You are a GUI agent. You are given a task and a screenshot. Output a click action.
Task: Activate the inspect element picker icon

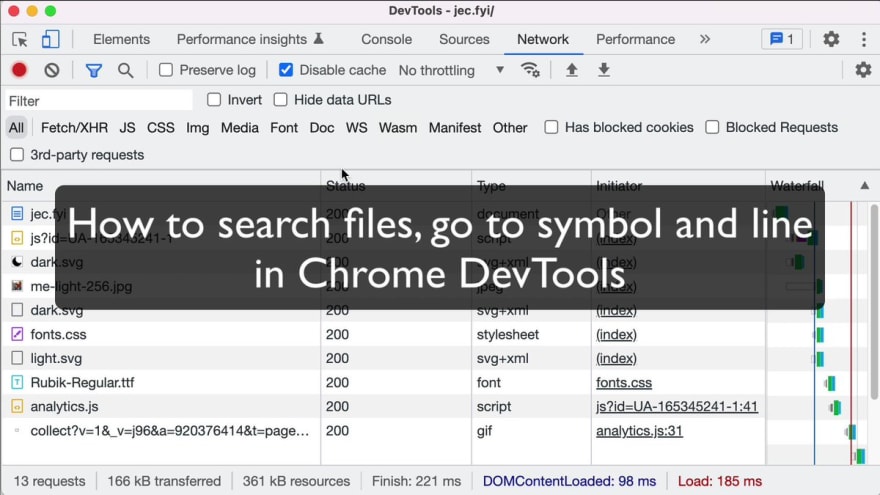[20, 39]
